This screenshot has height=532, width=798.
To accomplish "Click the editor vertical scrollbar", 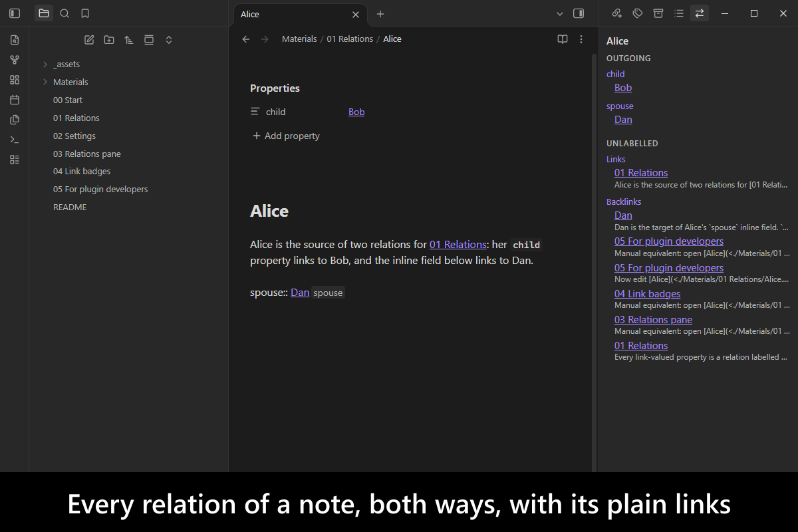I will pyautogui.click(x=594, y=263).
